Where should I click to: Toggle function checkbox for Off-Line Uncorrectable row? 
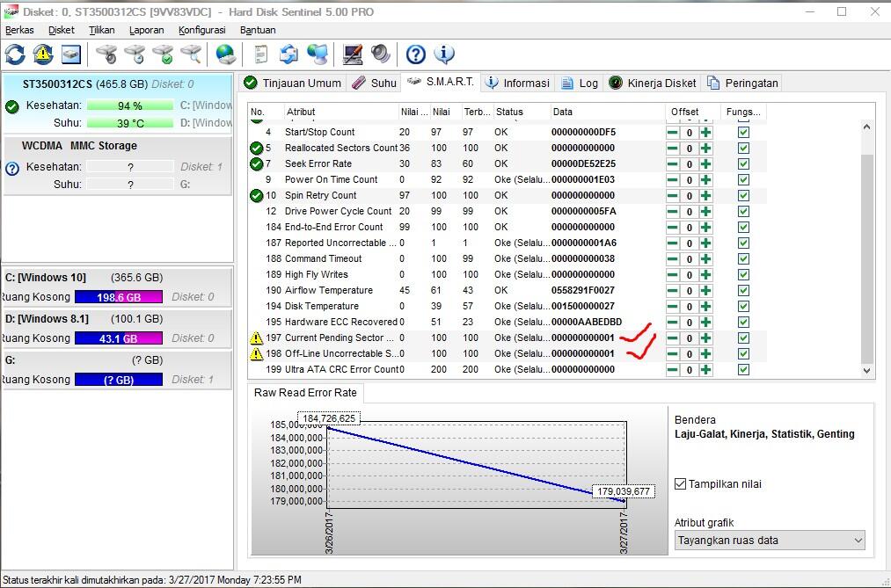pyautogui.click(x=743, y=353)
